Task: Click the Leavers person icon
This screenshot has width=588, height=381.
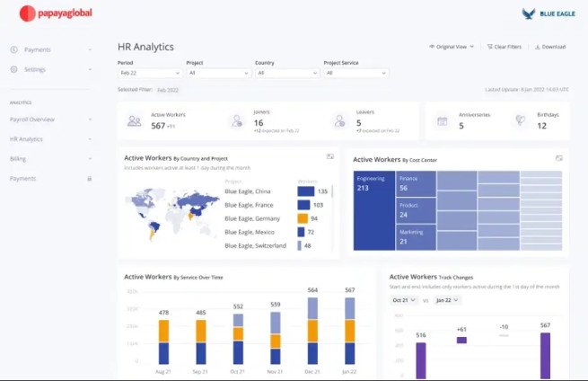Action: pyautogui.click(x=339, y=121)
